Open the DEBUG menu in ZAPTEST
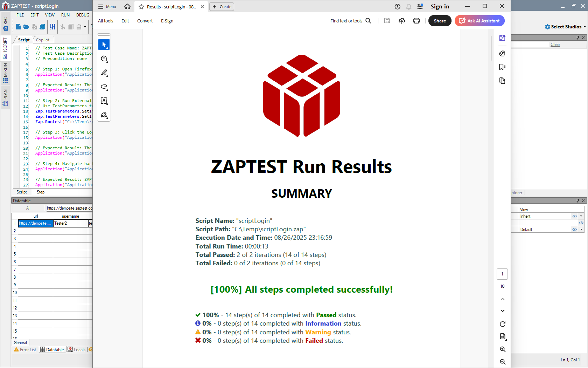Screen dimensions: 588x368 (x=83, y=15)
